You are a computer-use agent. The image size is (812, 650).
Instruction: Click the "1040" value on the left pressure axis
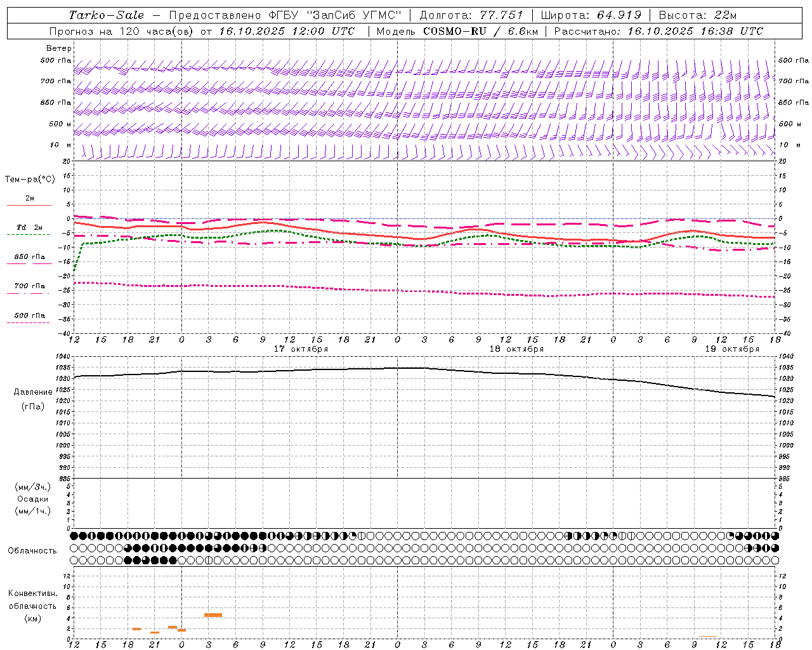64,357
